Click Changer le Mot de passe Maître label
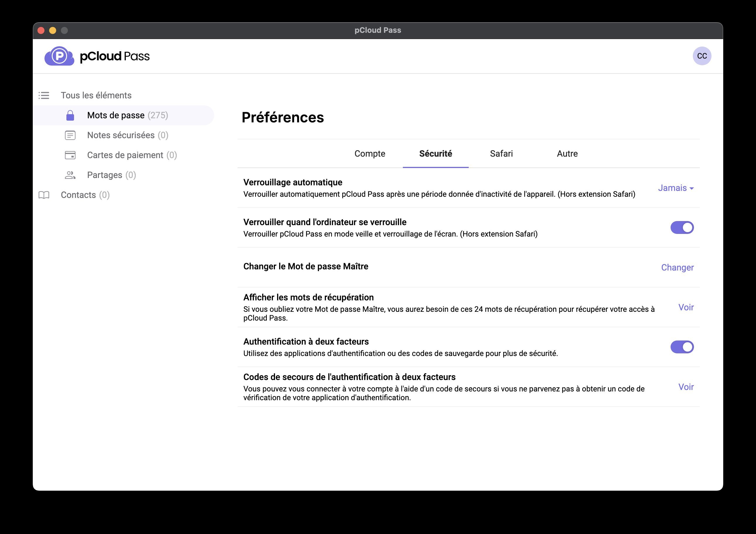Image resolution: width=756 pixels, height=534 pixels. [305, 266]
